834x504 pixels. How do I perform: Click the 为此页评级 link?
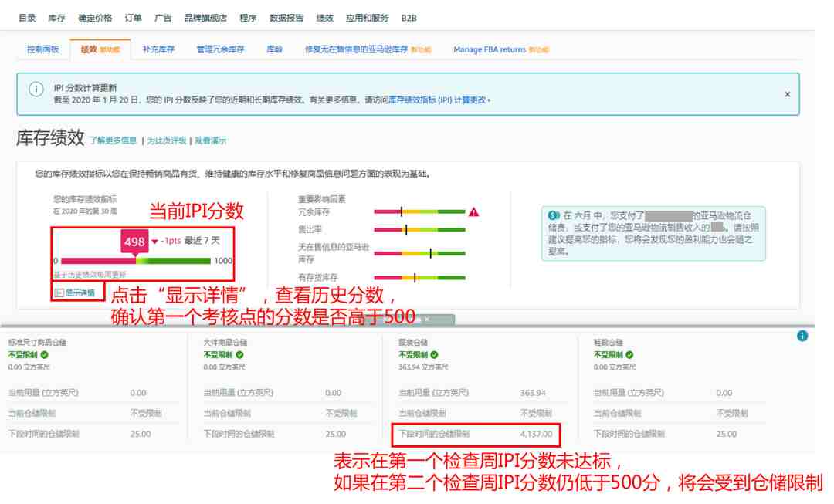point(167,140)
